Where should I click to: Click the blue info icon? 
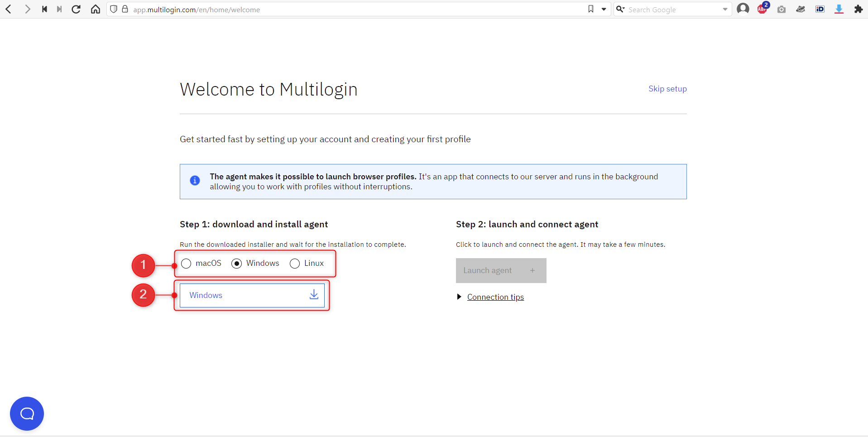click(195, 180)
